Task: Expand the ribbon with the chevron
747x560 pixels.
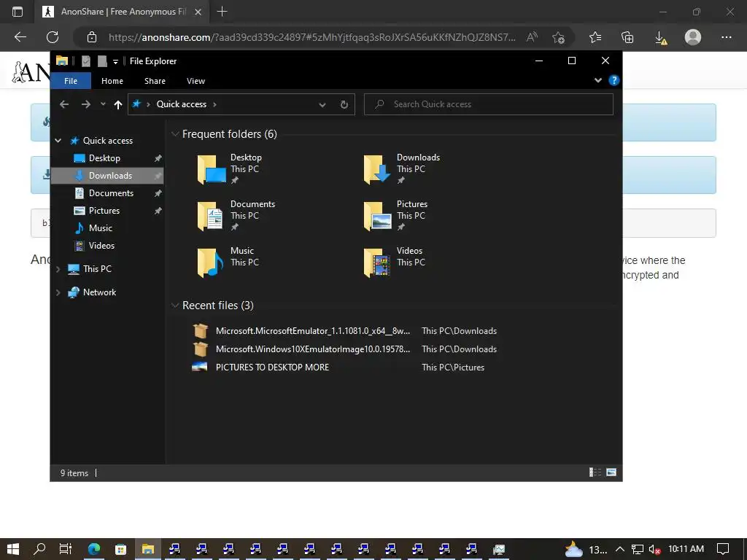Action: [598, 80]
